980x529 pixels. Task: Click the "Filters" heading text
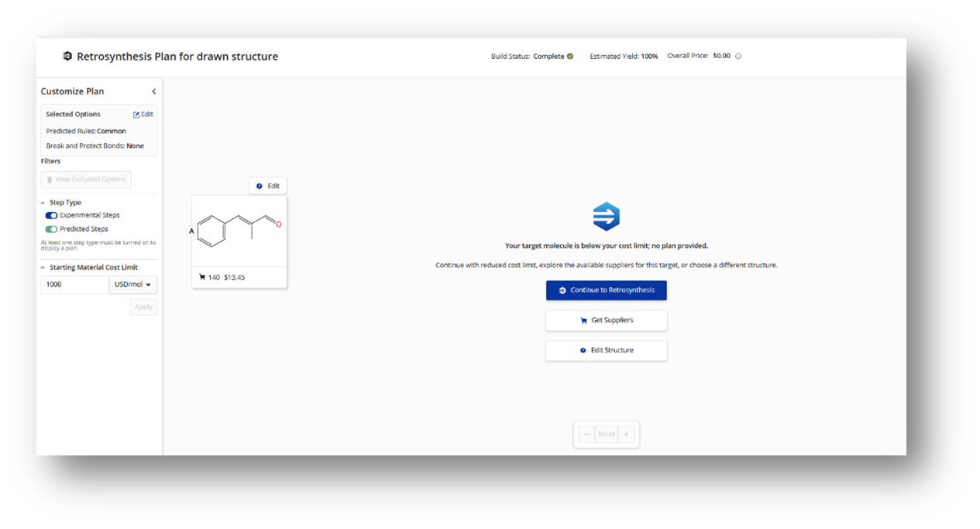click(x=51, y=161)
